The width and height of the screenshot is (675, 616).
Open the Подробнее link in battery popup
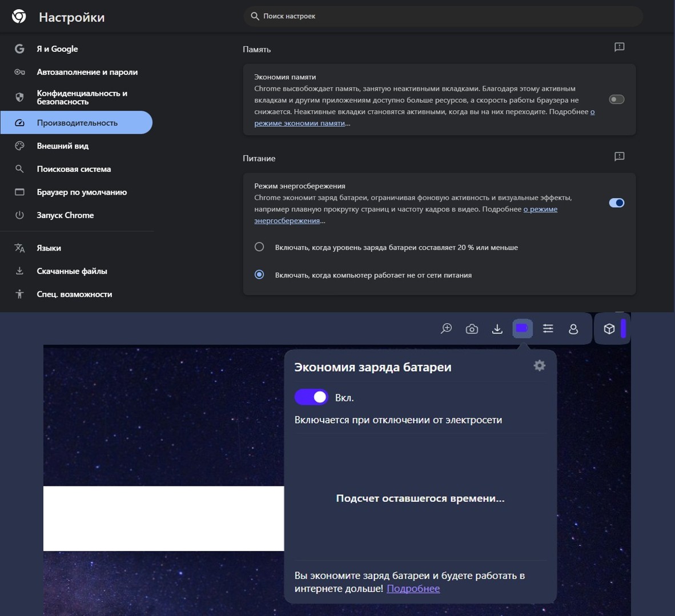coord(413,589)
